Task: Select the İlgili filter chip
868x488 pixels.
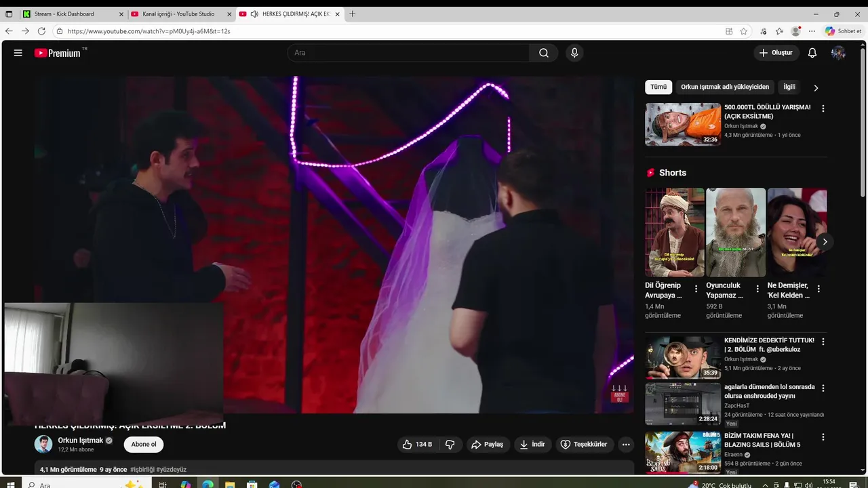Action: pos(789,87)
